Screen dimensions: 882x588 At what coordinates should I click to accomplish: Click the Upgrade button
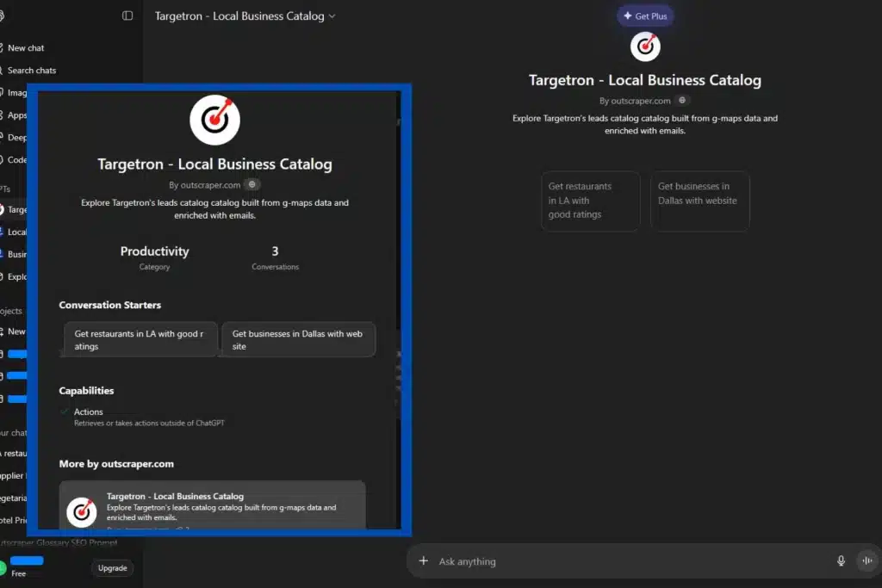[113, 567]
